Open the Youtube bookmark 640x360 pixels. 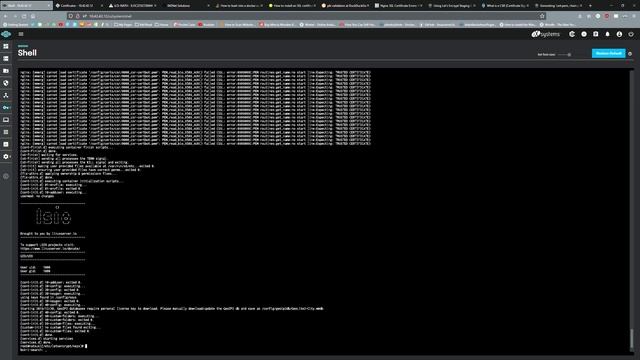coord(206,24)
